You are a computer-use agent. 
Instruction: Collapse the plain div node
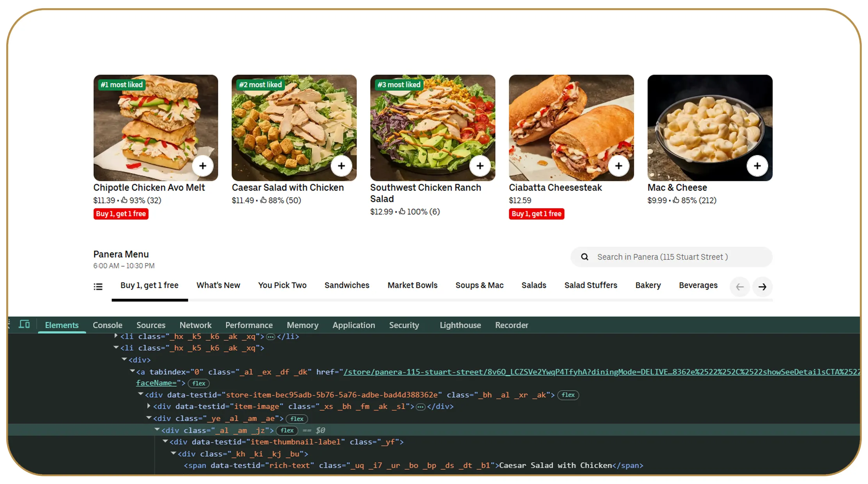pos(124,359)
